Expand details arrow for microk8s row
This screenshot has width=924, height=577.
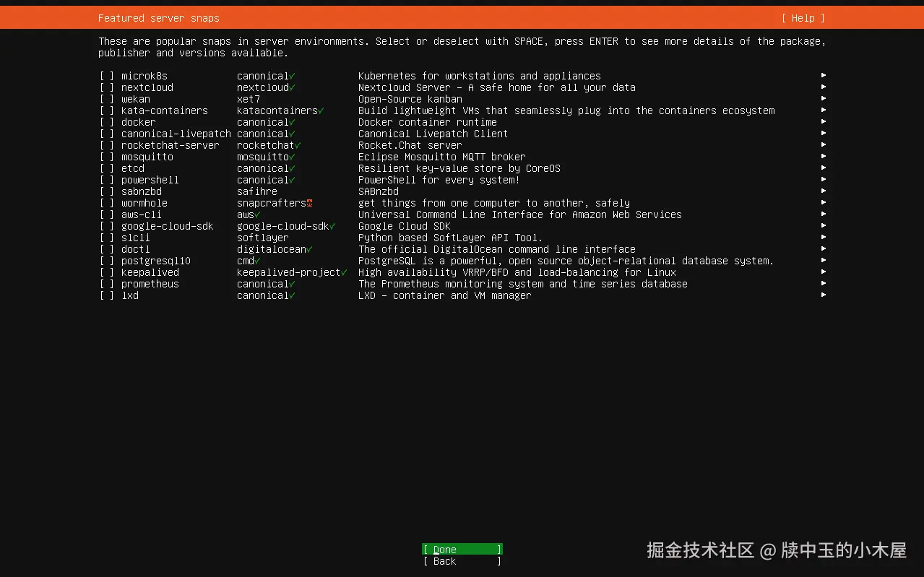click(824, 75)
